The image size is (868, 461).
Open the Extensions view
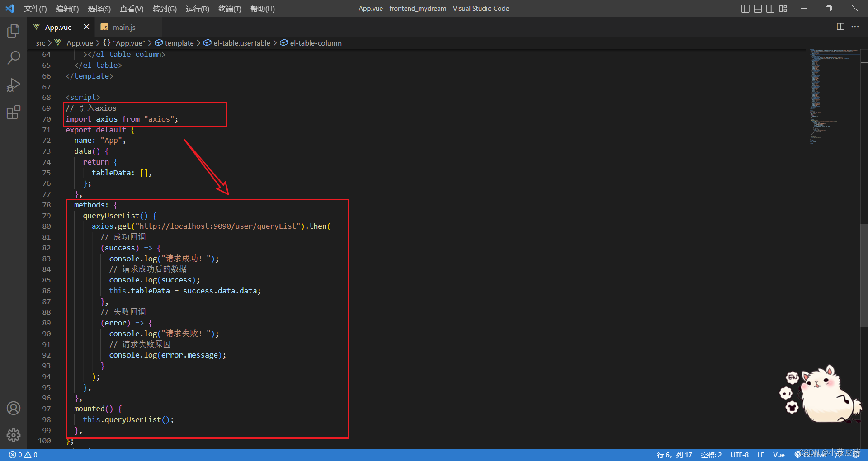click(x=14, y=112)
